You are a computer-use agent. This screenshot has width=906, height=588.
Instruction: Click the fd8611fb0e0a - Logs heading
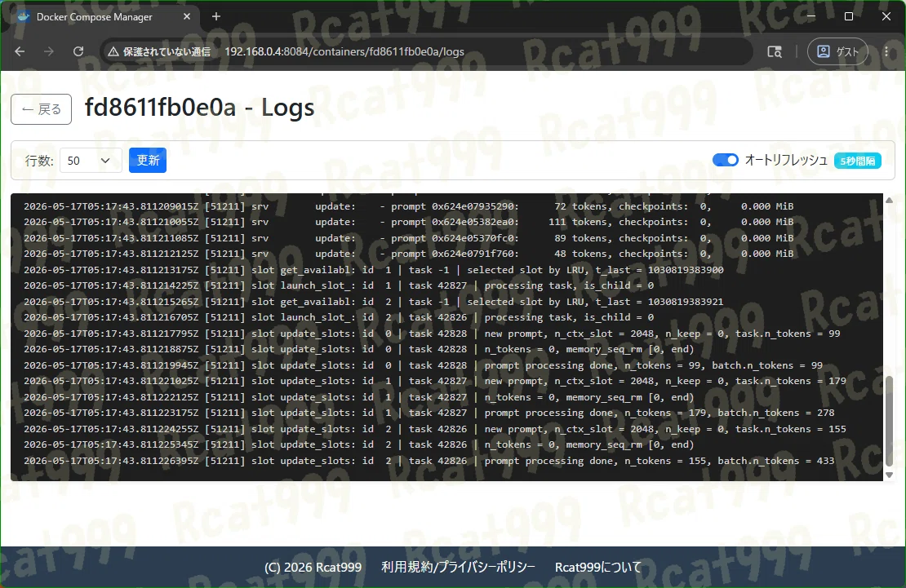point(199,108)
